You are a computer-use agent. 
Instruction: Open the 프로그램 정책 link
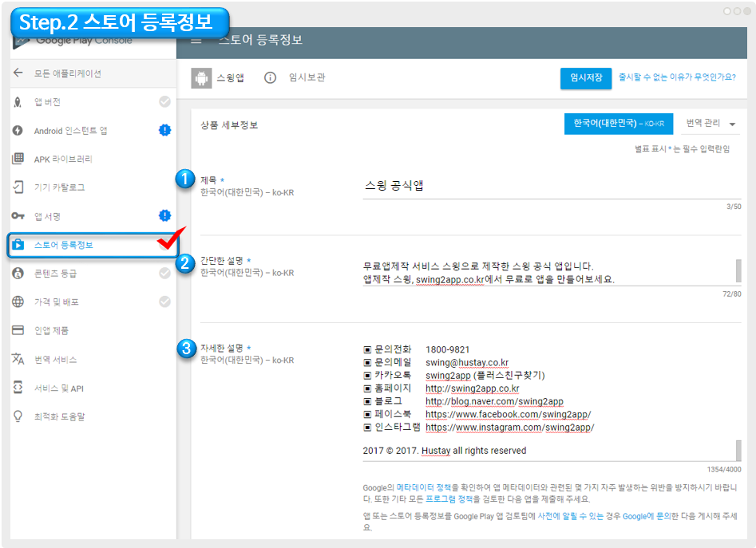pyautogui.click(x=449, y=499)
